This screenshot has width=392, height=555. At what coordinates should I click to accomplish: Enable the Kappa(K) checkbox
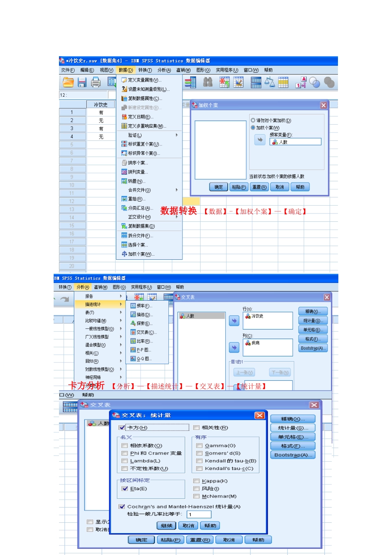pos(196,481)
